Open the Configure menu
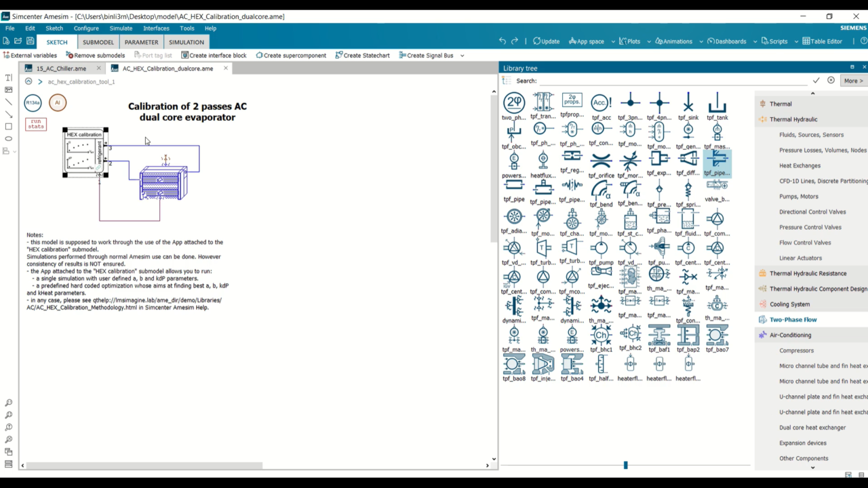This screenshot has width=868, height=488. [x=86, y=28]
